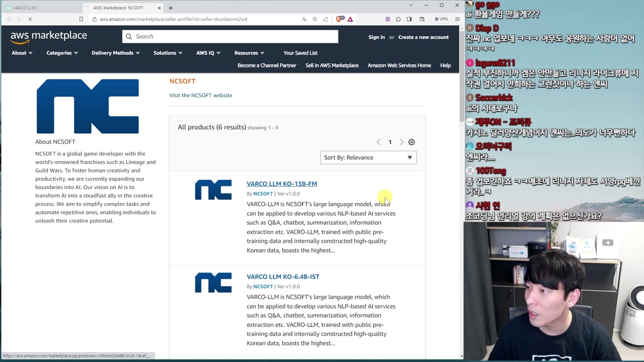The image size is (644, 362).
Task: Click the NCSOFT seller link under KO-13B-FM
Action: click(x=263, y=193)
